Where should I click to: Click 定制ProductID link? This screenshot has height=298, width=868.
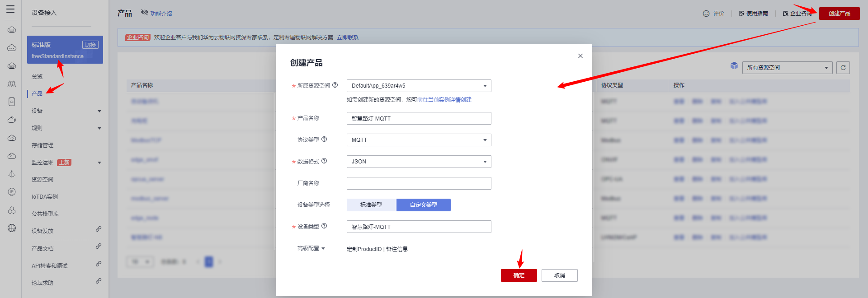click(x=364, y=249)
